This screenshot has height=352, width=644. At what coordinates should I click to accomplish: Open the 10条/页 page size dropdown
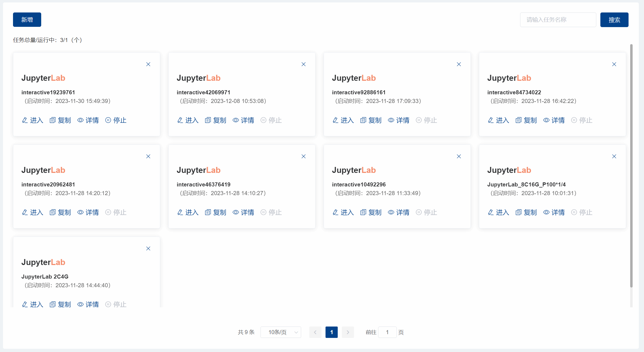281,332
